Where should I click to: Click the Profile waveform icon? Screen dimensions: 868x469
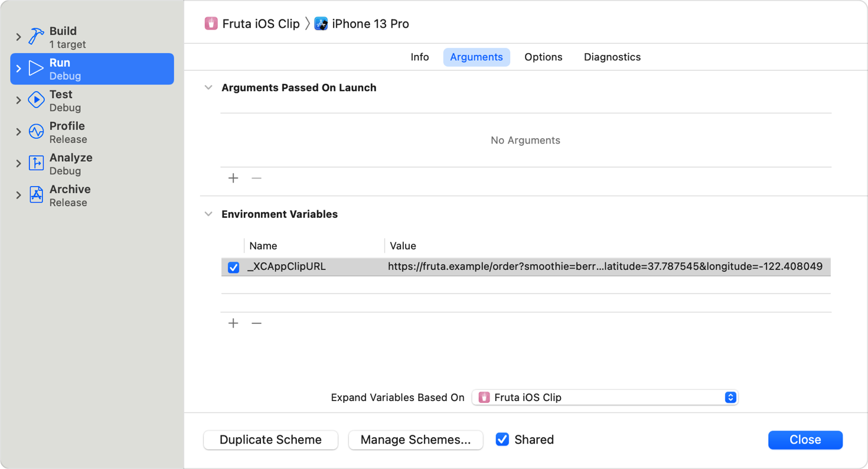pos(37,132)
